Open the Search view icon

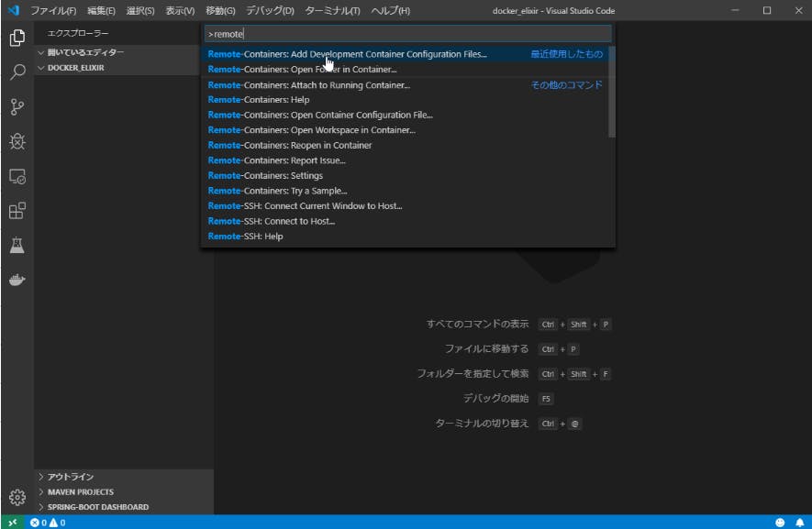pos(17,72)
